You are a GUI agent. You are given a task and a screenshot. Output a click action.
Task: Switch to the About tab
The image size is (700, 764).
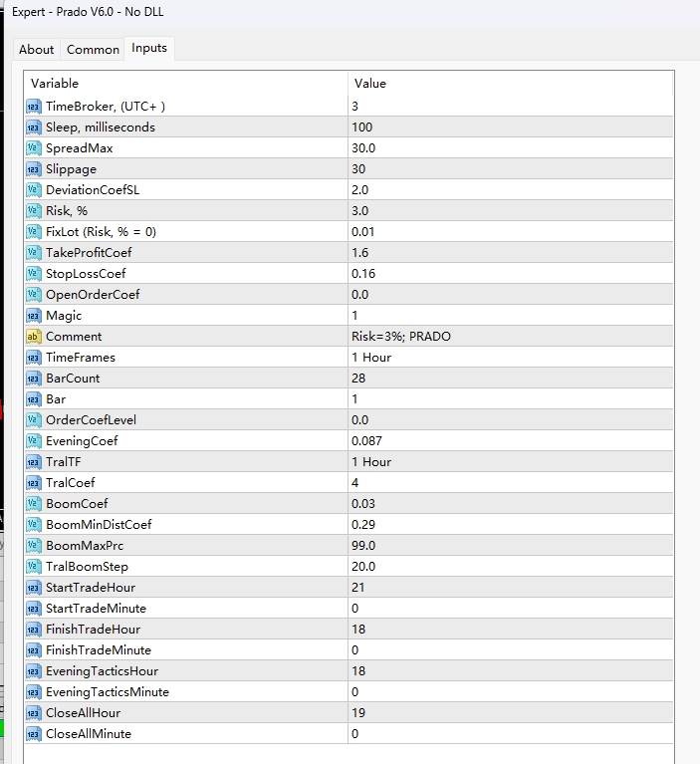(x=37, y=50)
